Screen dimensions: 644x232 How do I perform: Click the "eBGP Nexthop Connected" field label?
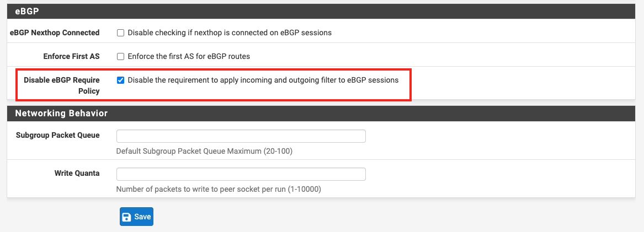point(55,33)
